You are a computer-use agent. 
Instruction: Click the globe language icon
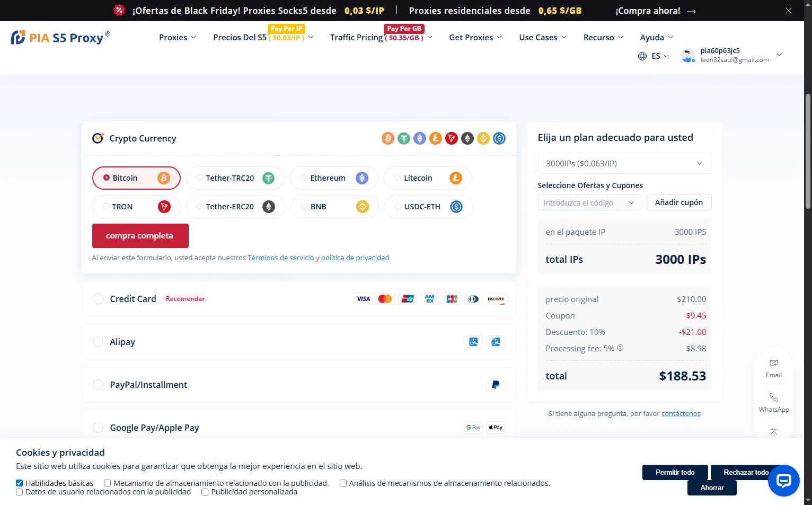tap(642, 56)
